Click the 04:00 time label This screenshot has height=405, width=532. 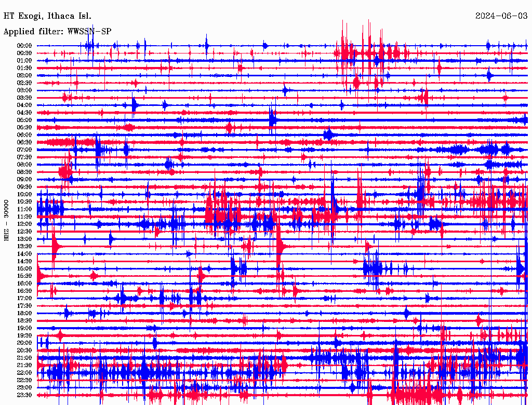[24, 105]
